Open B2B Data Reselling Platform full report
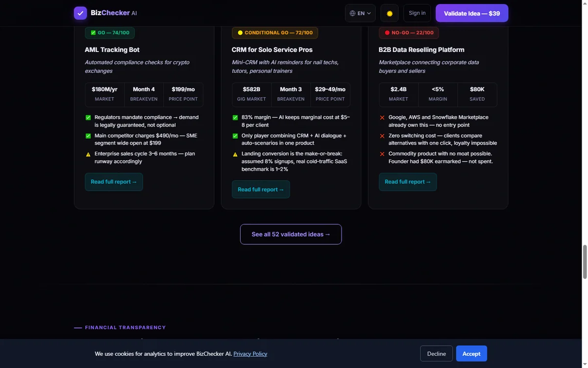The width and height of the screenshot is (588, 368). (408, 182)
